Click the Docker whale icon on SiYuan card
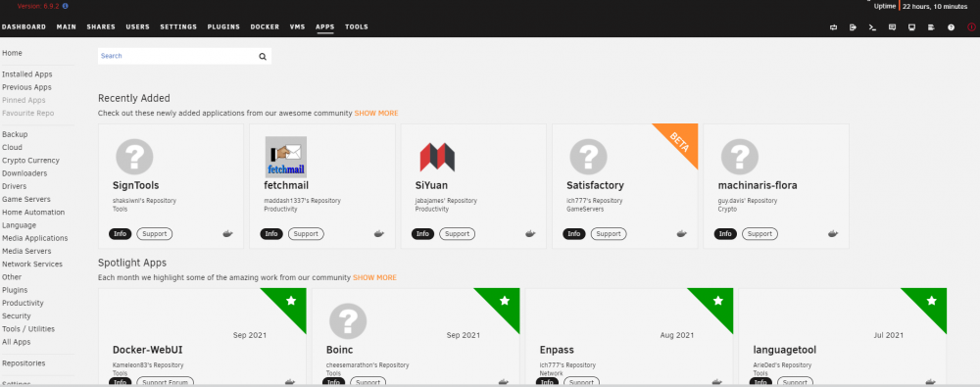The width and height of the screenshot is (980, 387). click(530, 234)
